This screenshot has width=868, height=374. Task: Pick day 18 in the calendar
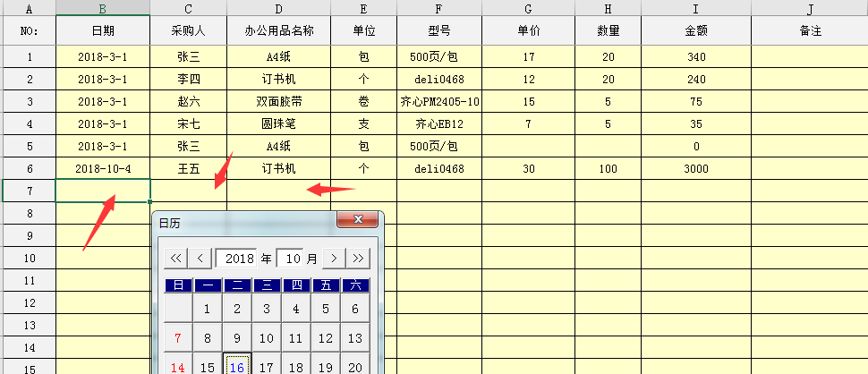click(x=296, y=363)
